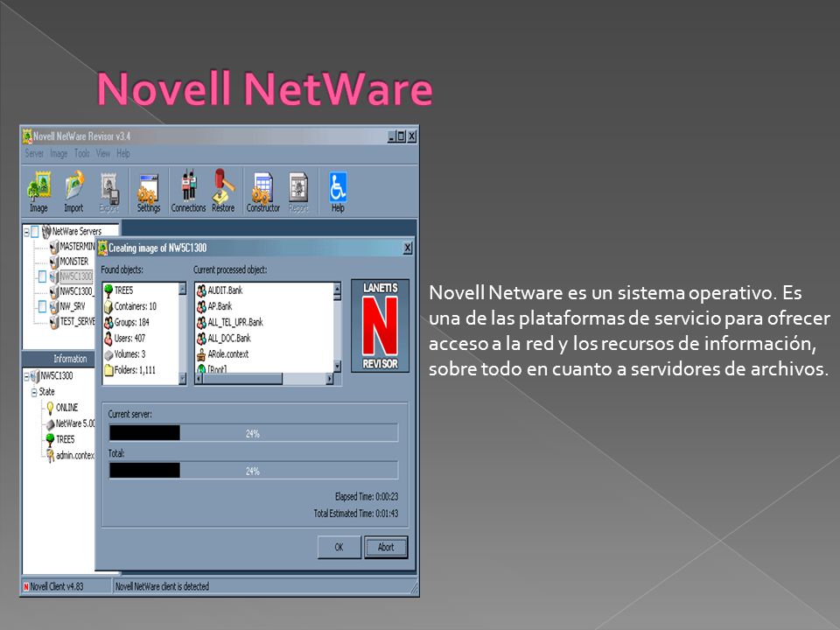Open the Image menu
840x630 pixels.
pyautogui.click(x=59, y=154)
